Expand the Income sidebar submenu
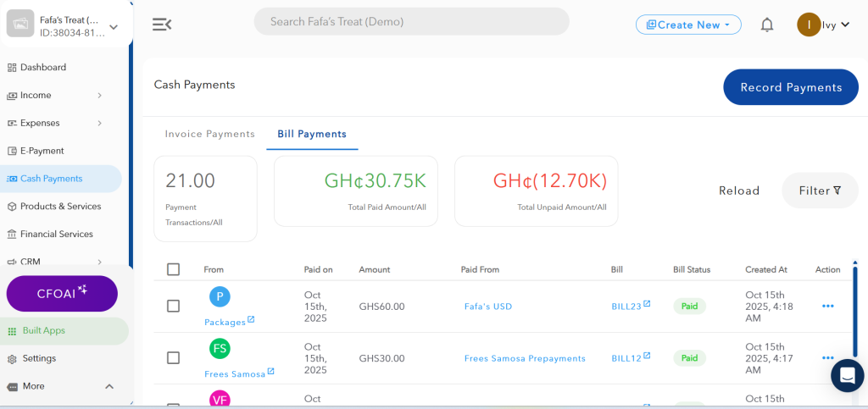This screenshot has width=868, height=409. 99,96
